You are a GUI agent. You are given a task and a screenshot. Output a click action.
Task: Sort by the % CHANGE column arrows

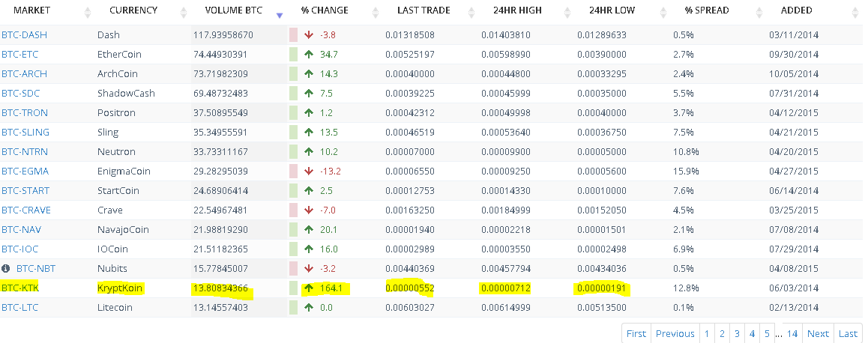(x=376, y=13)
